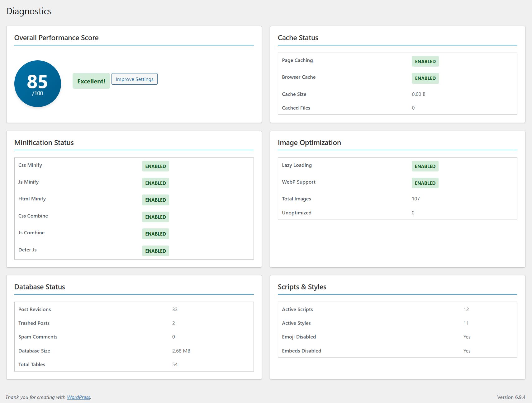Screen dimensions: 532x403
Task: Open the WordPress link in the footer
Action: point(78,397)
